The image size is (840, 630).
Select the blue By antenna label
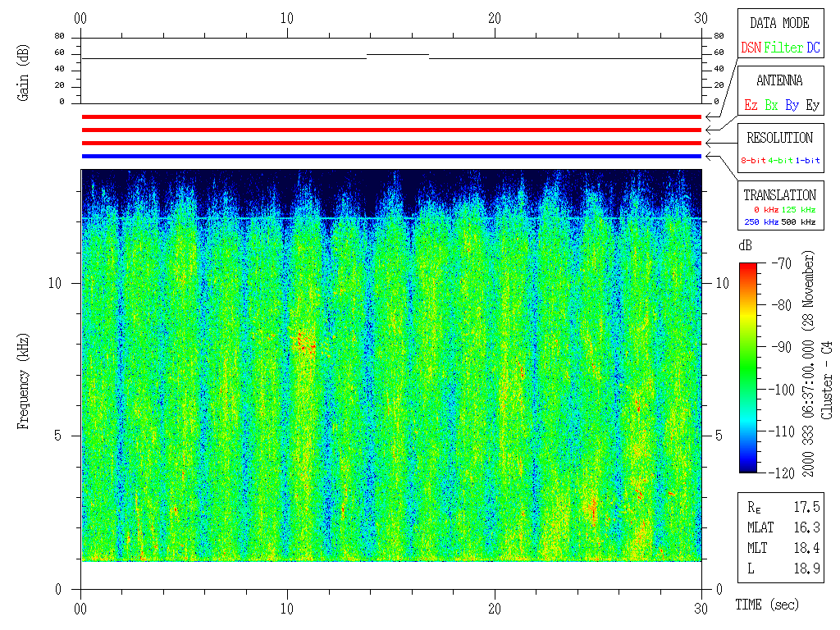792,105
